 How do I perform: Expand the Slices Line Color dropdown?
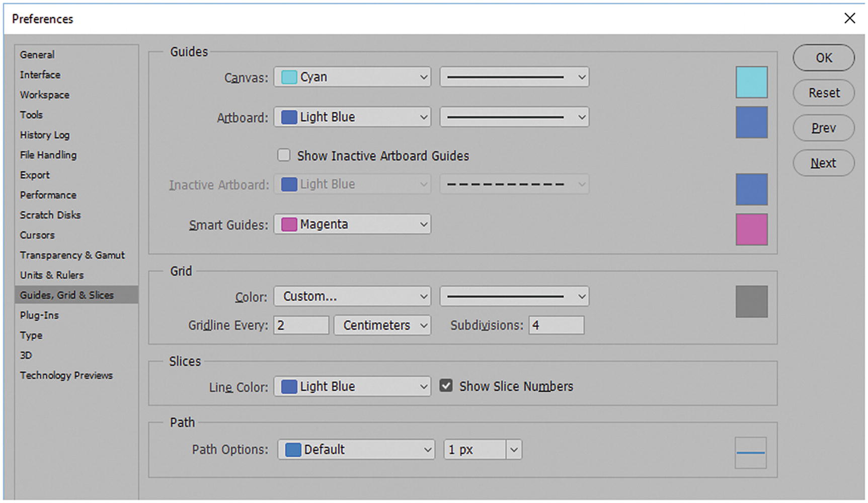(x=352, y=387)
